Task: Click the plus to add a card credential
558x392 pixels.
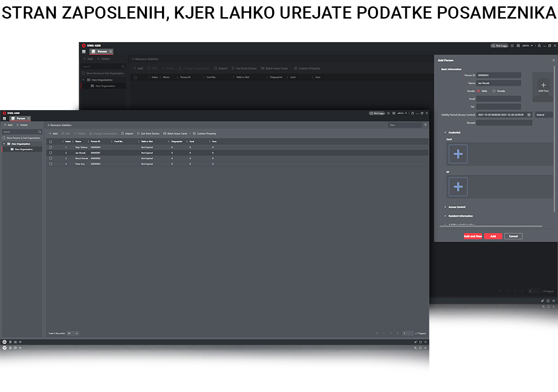Action: click(x=458, y=154)
